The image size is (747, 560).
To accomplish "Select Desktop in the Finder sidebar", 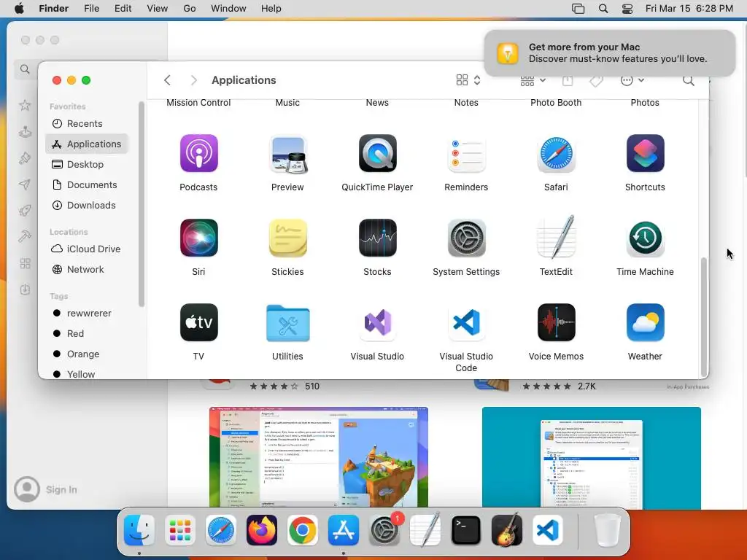I will pos(88,164).
